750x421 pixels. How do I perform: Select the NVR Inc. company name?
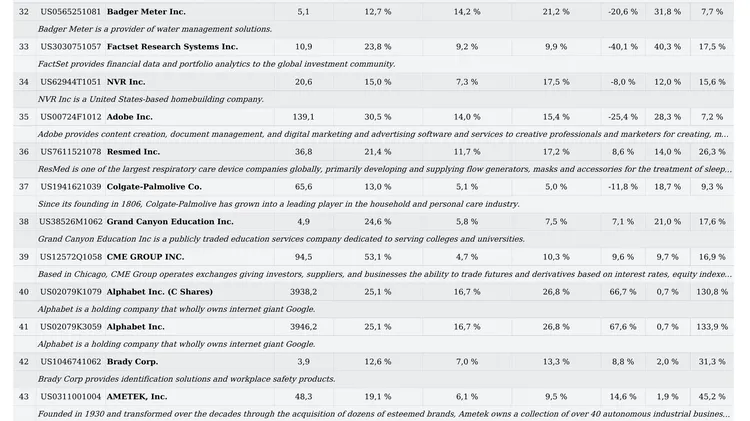pos(126,81)
